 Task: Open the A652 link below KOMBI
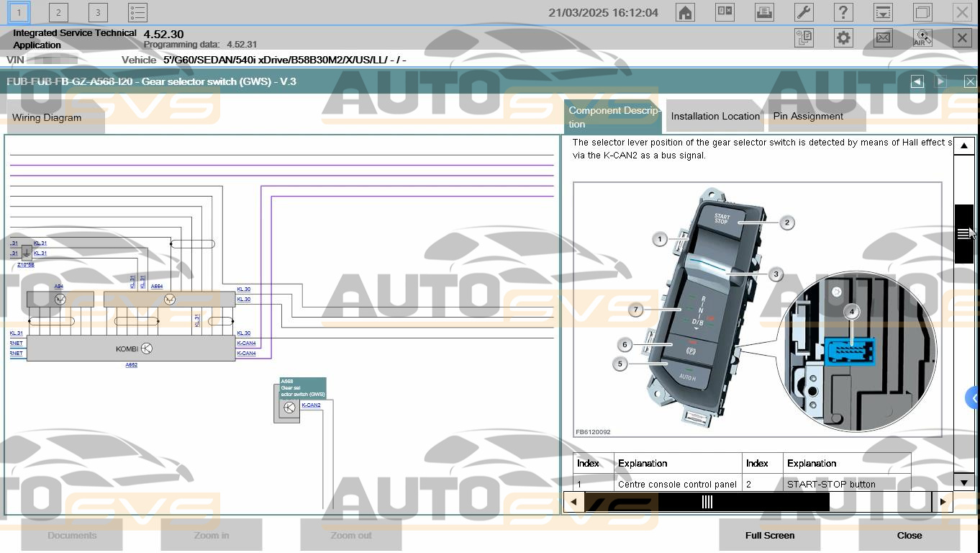click(x=131, y=365)
